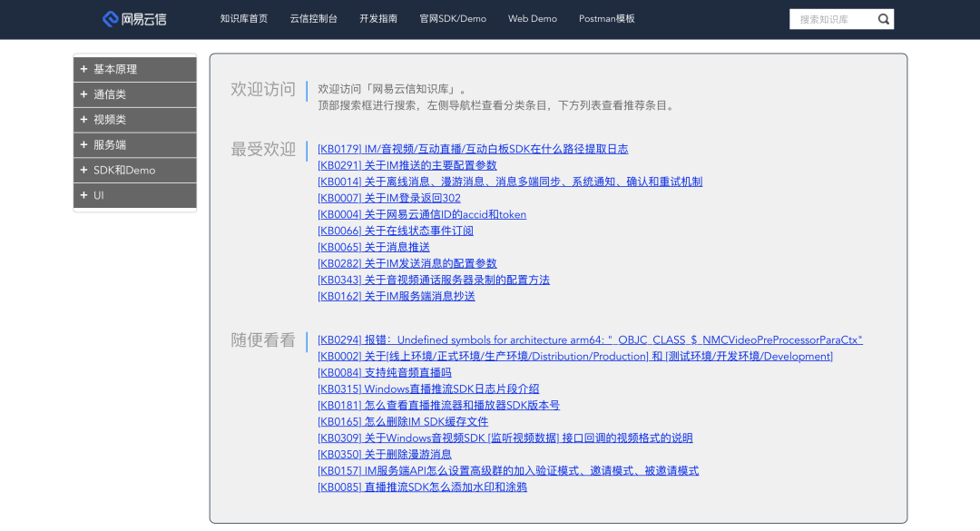Open KB0343 音视频通话服务器录制 link

click(434, 280)
